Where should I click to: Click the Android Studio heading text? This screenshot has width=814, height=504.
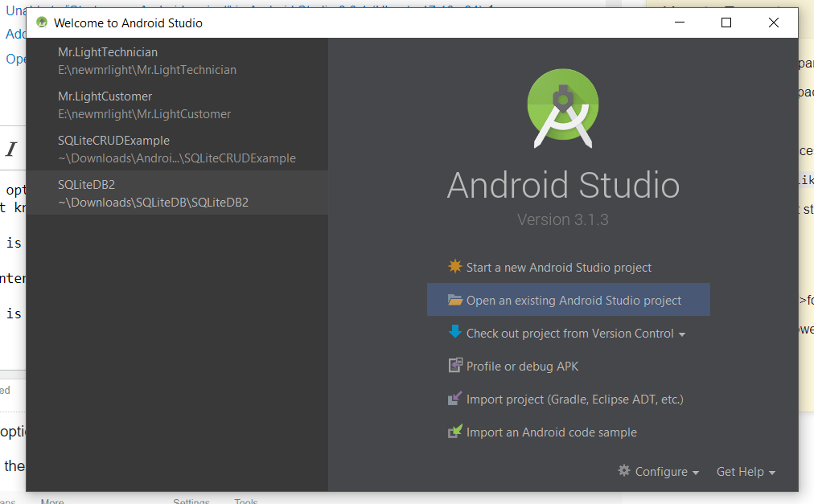click(563, 185)
